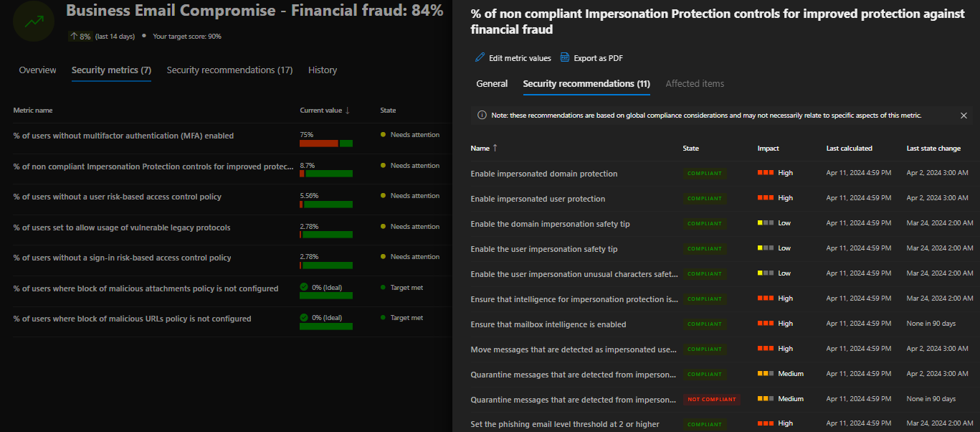Viewport: 980px width, 432px height.
Task: Open Security recommendations (17) tab
Action: point(229,70)
